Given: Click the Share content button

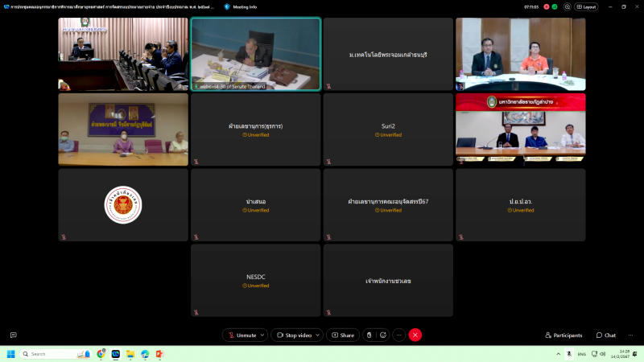Looking at the screenshot, I should pos(342,335).
